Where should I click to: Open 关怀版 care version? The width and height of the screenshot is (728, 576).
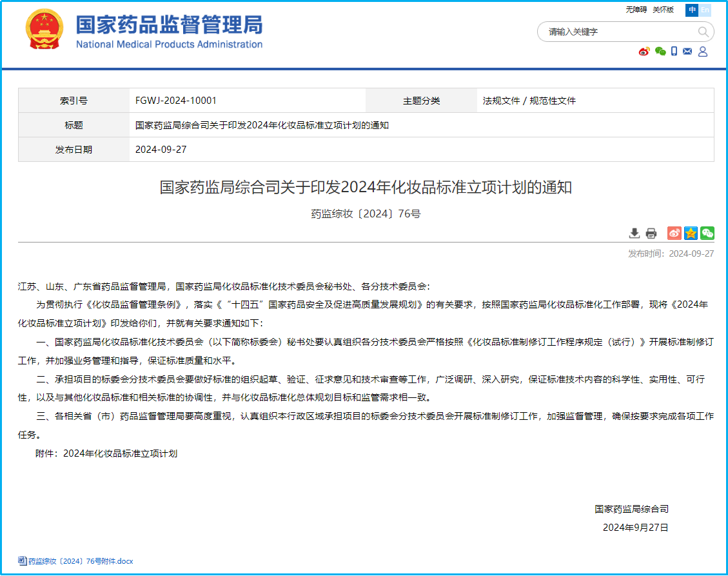(663, 10)
